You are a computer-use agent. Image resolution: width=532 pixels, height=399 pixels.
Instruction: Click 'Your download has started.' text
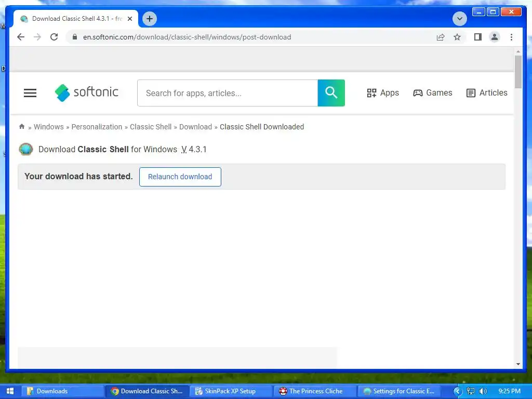click(79, 177)
